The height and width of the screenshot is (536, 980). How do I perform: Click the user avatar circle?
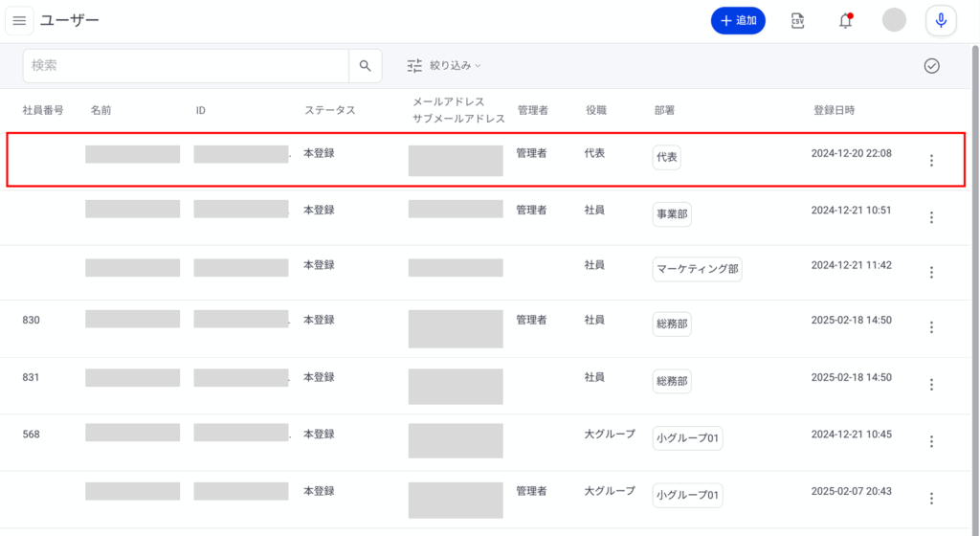tap(894, 20)
